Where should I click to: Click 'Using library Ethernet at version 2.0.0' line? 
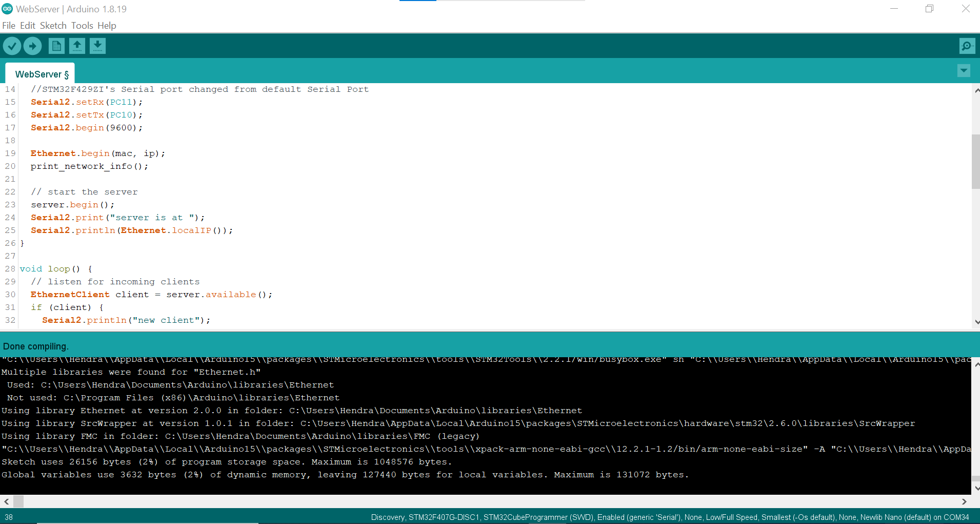(291, 411)
